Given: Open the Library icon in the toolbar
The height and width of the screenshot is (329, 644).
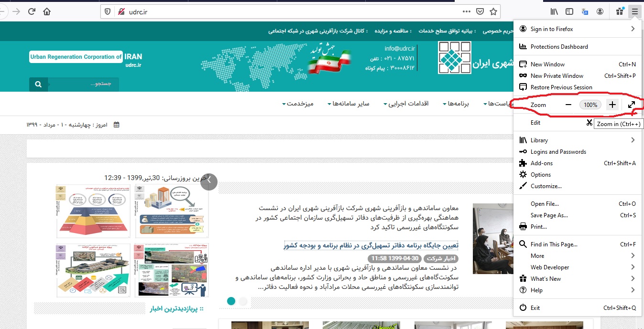Looking at the screenshot, I should coord(554,11).
